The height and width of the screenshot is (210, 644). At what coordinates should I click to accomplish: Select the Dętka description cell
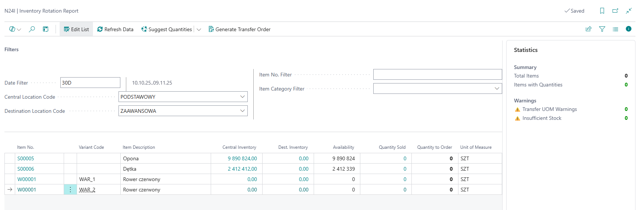[166, 169]
